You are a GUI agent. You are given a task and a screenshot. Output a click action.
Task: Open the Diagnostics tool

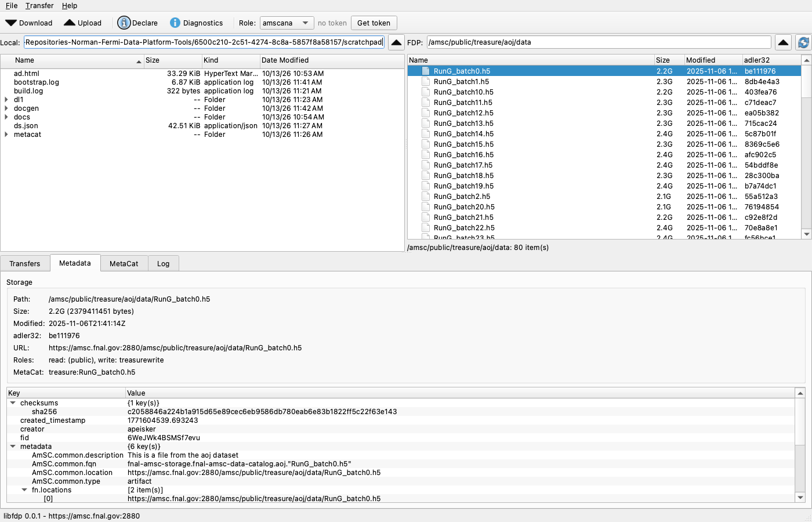[196, 23]
